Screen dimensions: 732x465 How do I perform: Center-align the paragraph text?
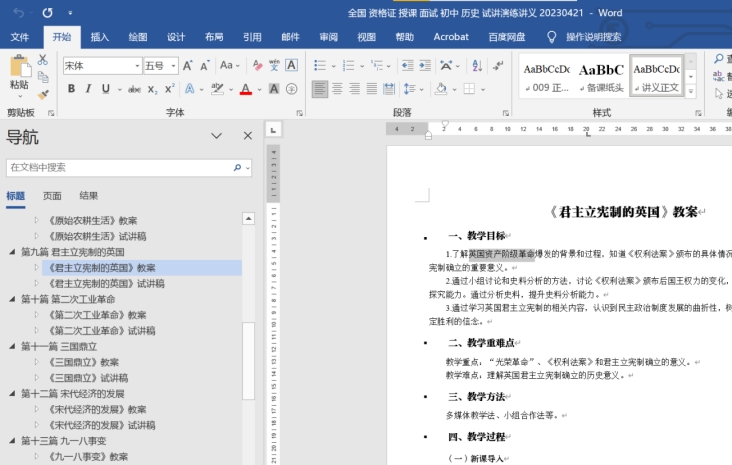tap(338, 89)
